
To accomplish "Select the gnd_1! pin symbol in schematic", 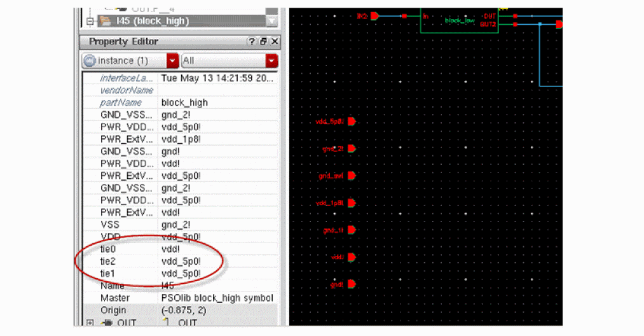I will tap(352, 230).
